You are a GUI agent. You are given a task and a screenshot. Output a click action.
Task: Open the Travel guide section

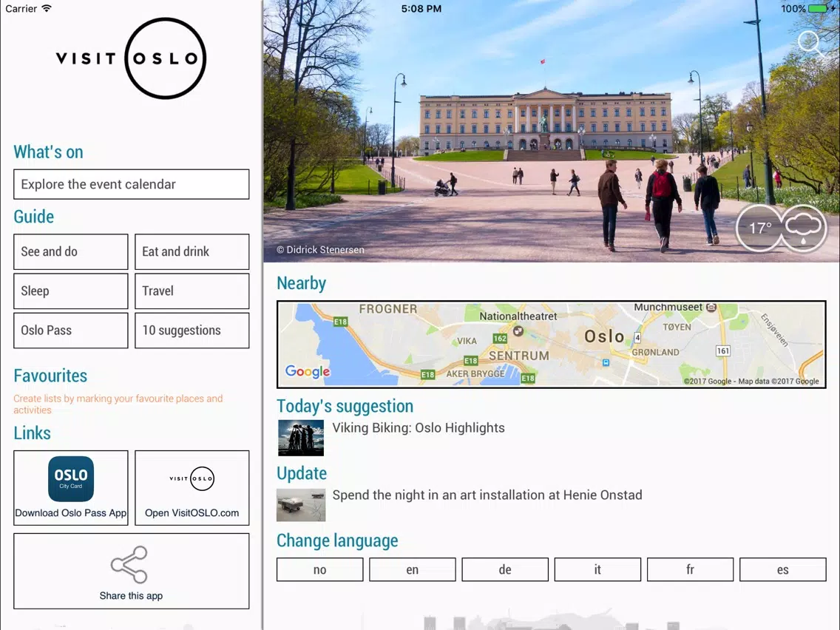point(192,291)
